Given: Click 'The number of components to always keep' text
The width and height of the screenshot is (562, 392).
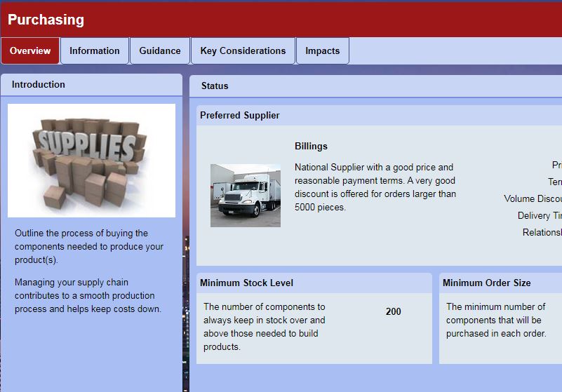Looking at the screenshot, I should click(265, 327).
